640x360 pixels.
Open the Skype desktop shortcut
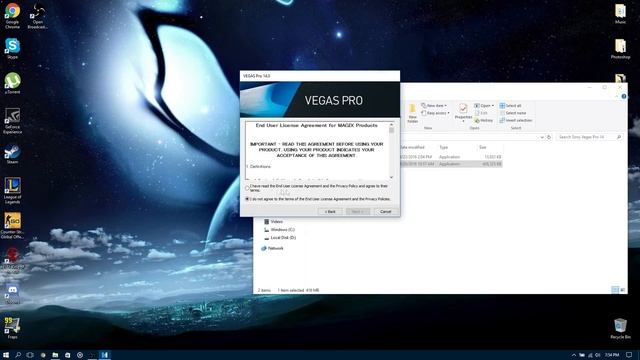coord(12,48)
